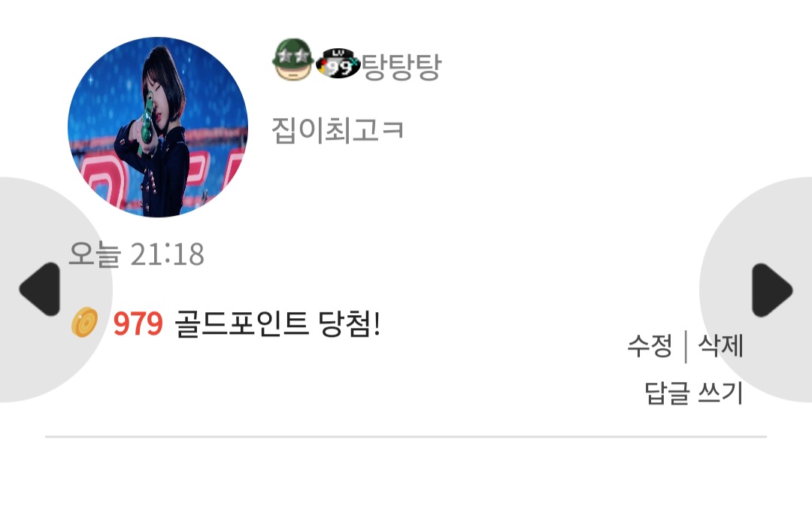Click the gold coin icon

(x=84, y=323)
